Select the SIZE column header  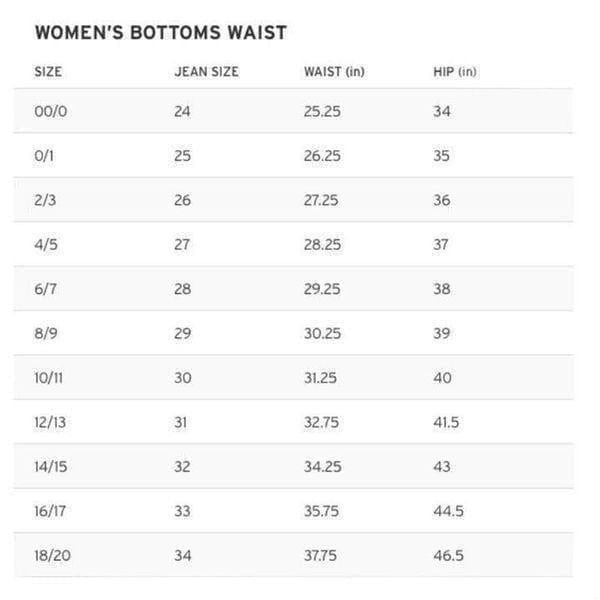point(48,72)
